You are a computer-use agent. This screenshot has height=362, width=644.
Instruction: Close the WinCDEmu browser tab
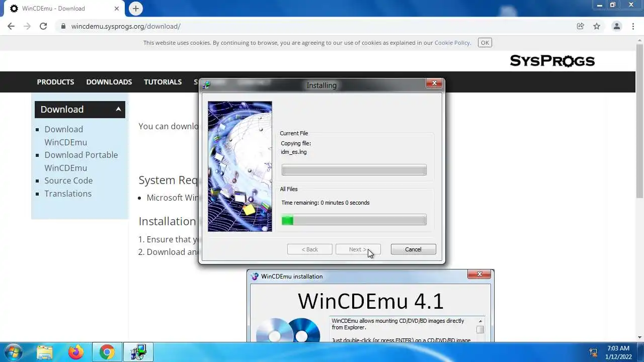(116, 9)
